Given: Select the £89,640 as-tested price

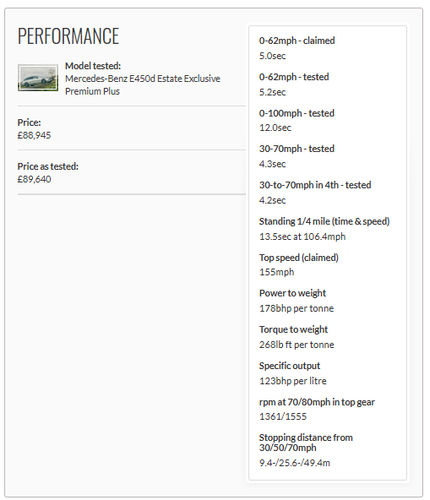Looking at the screenshot, I should coord(34,179).
